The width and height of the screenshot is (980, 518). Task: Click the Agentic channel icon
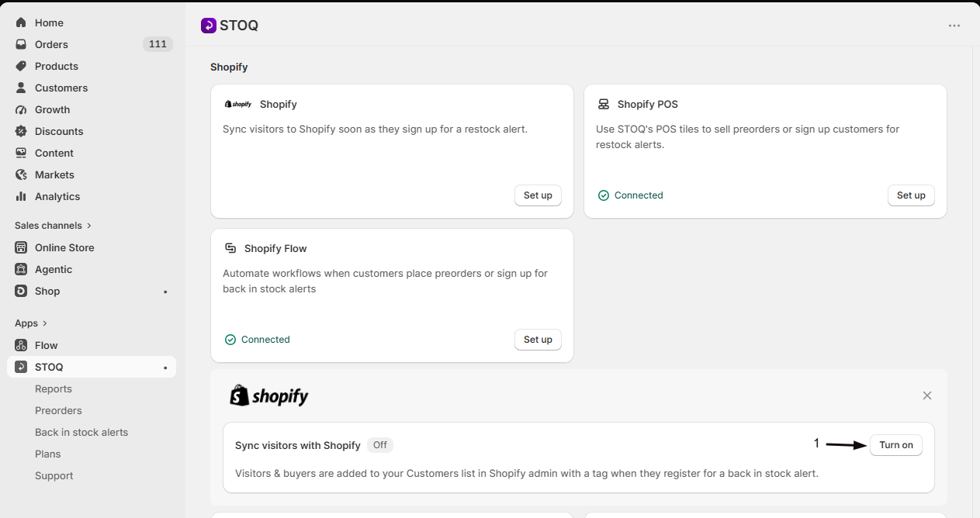pyautogui.click(x=21, y=269)
